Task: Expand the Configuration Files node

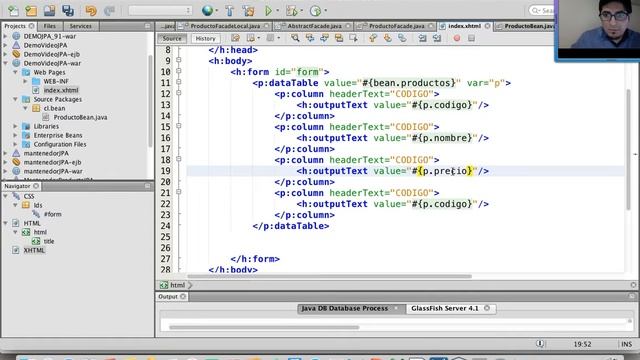Action: tap(16, 144)
